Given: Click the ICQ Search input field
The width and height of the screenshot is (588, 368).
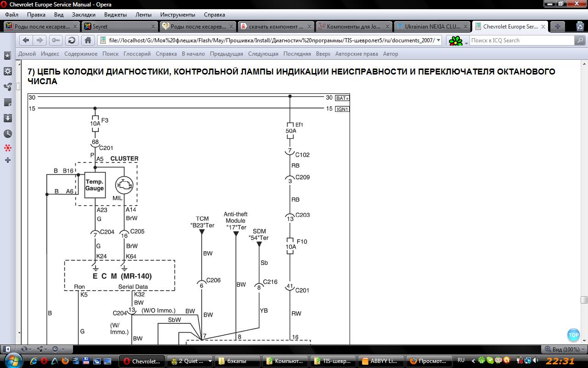Looking at the screenshot, I should (x=521, y=40).
